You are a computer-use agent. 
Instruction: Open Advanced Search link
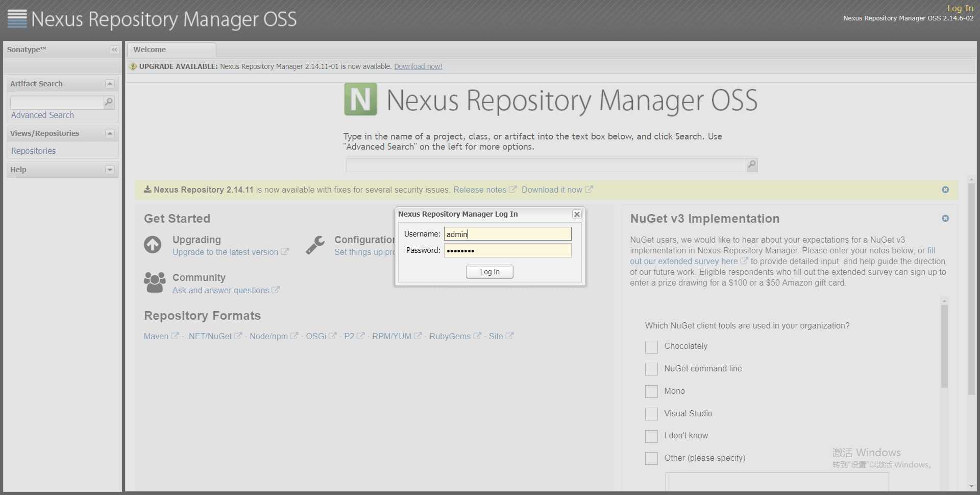(x=42, y=115)
